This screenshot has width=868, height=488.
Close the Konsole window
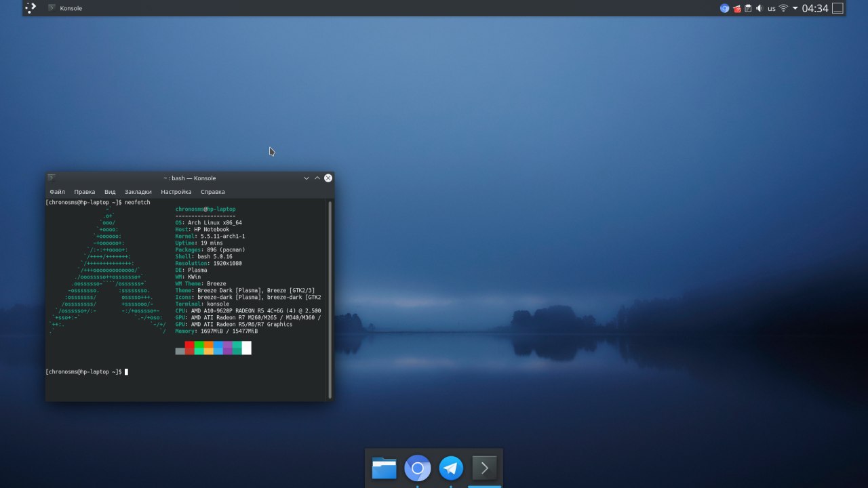[328, 178]
